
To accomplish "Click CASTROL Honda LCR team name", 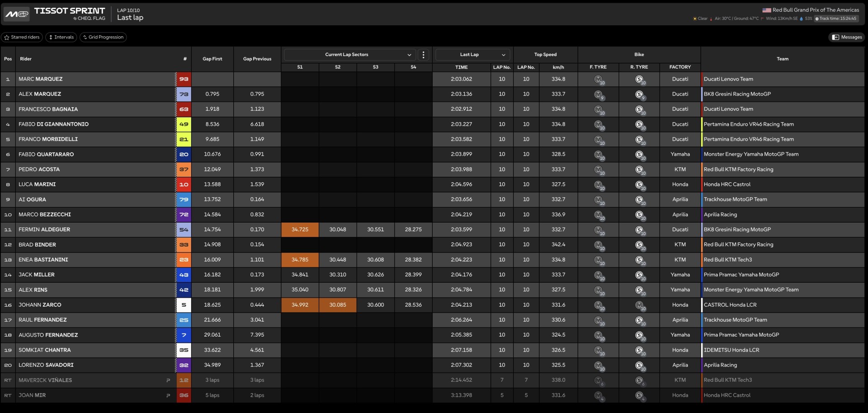I will (x=730, y=305).
